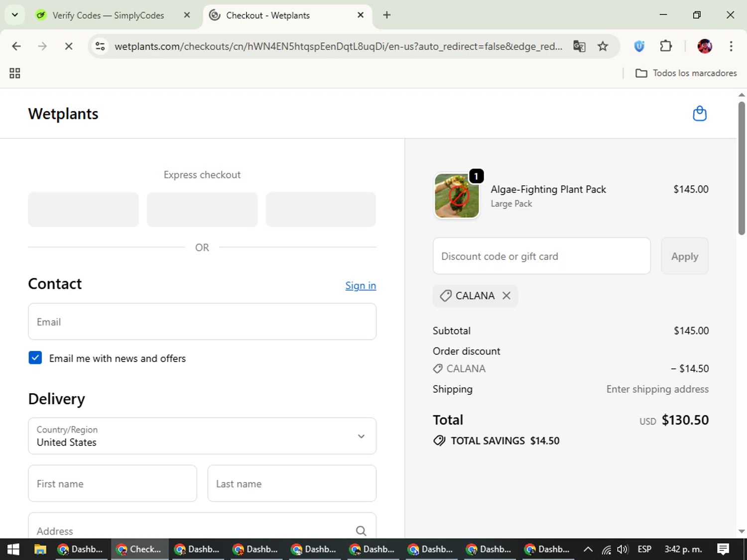Uncheck Email me with news and offers
This screenshot has width=747, height=560.
(x=35, y=358)
